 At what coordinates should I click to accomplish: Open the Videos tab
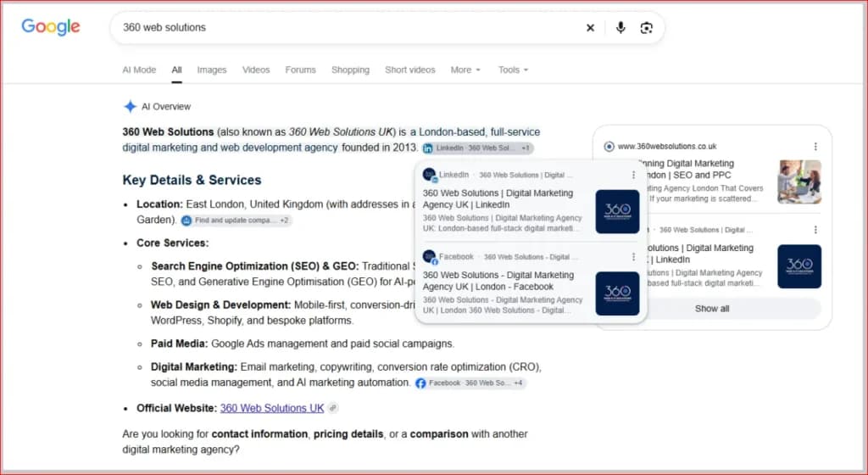[256, 70]
